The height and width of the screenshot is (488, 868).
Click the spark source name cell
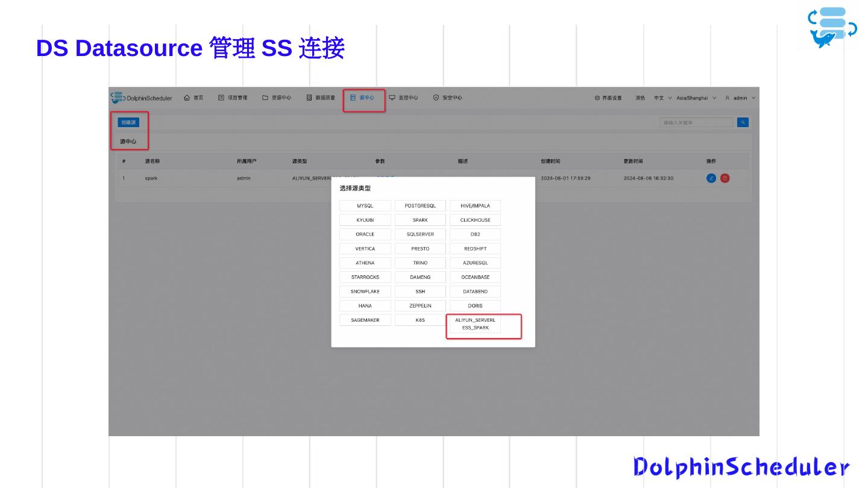[x=151, y=178]
